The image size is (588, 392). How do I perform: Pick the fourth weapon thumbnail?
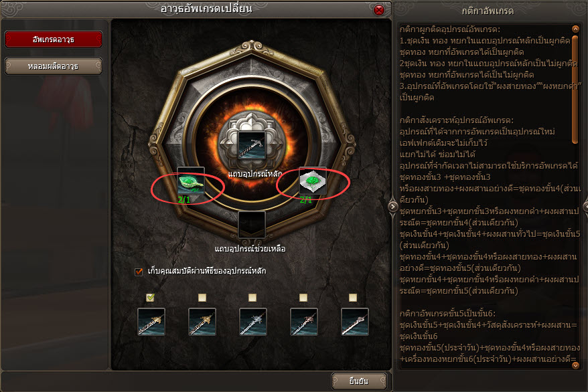coord(304,322)
